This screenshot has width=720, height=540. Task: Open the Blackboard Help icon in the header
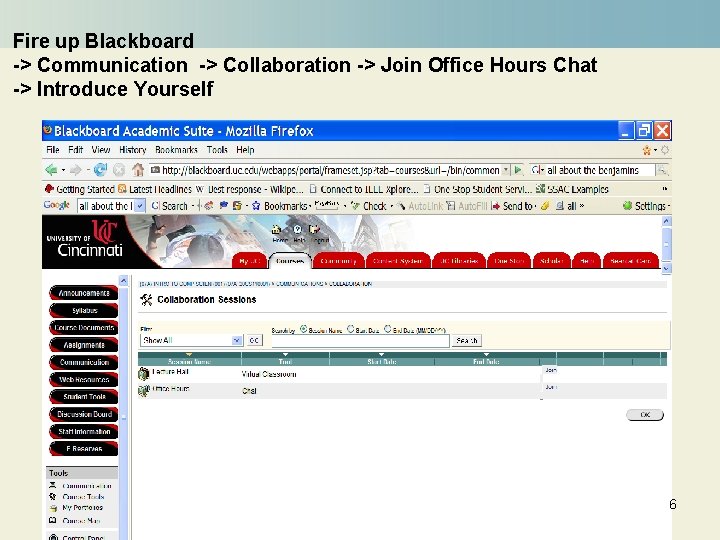click(x=298, y=229)
